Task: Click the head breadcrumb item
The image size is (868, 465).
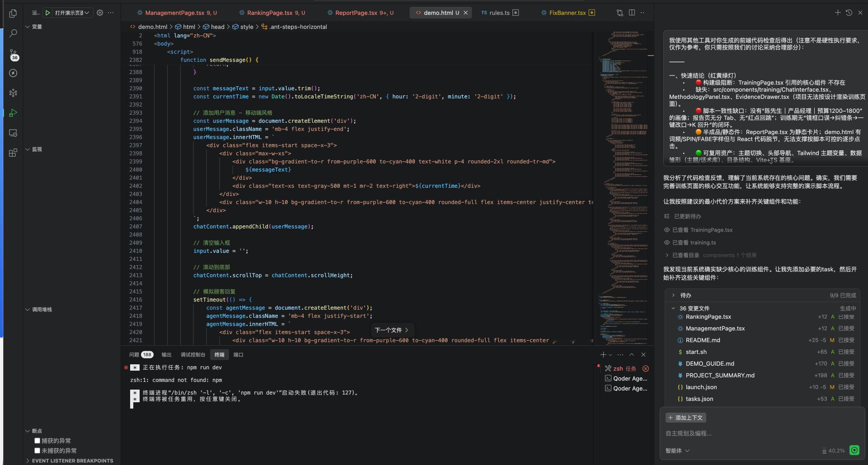Action: (214, 27)
